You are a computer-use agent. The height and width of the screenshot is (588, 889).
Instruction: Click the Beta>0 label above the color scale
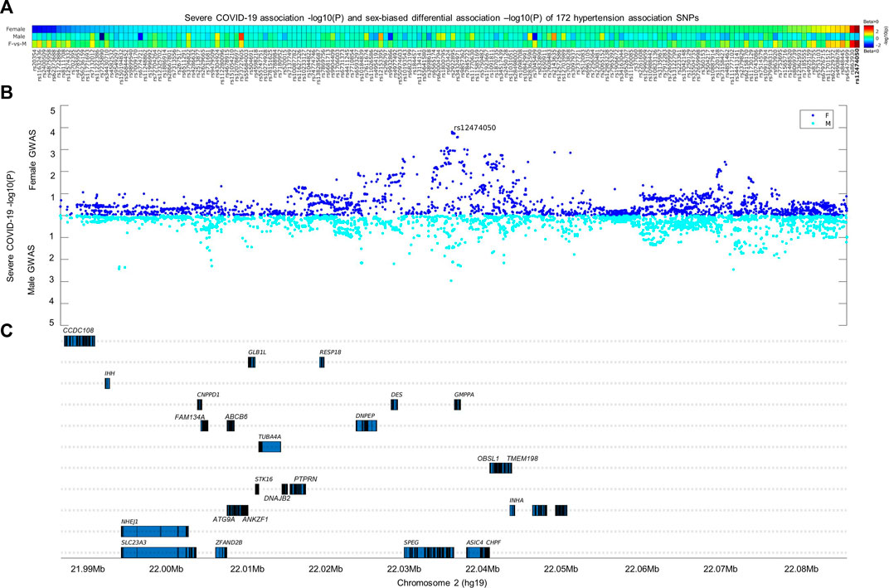pyautogui.click(x=870, y=21)
